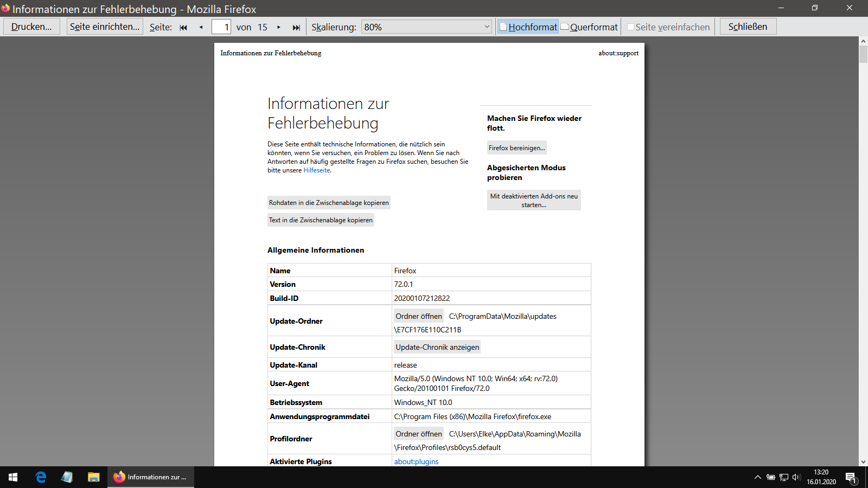The image size is (868, 488).
Task: Toggle the Seite vereinfachen checkbox
Action: [x=630, y=27]
